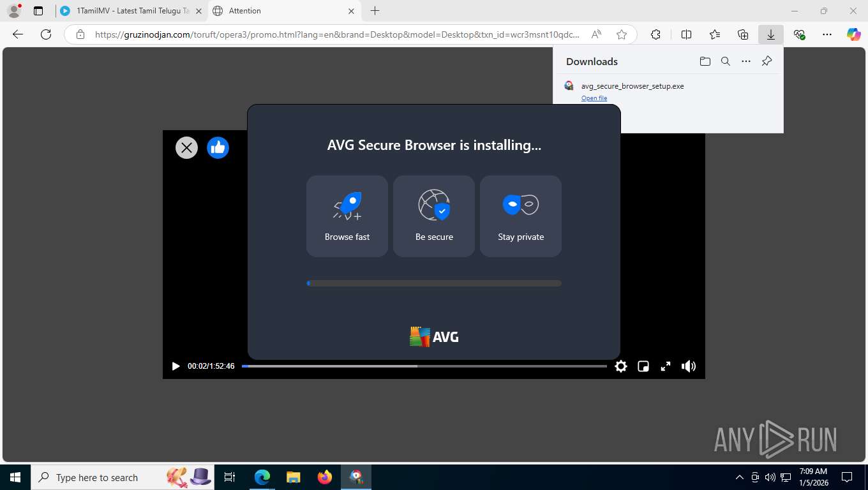Show hidden system tray icons

click(x=740, y=477)
